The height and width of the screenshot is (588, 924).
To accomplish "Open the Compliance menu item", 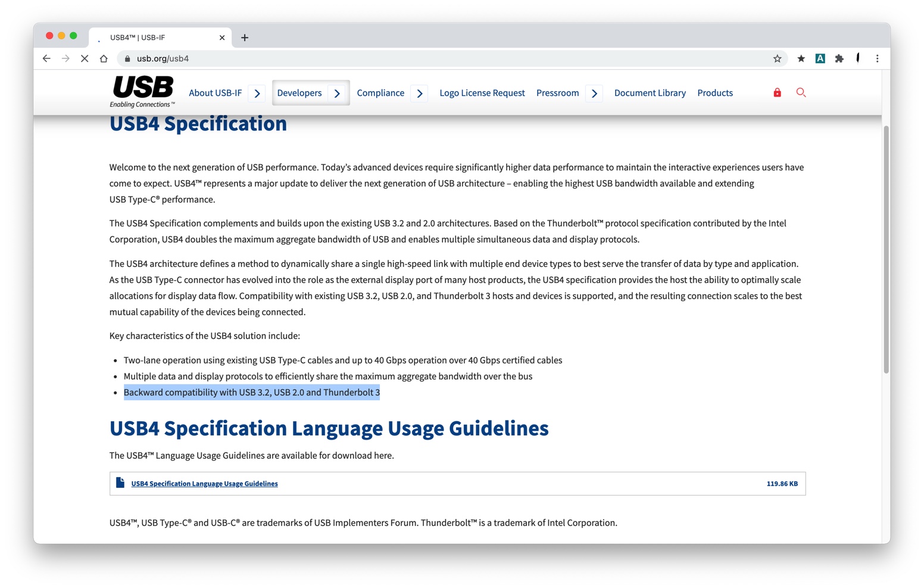I will (x=380, y=93).
